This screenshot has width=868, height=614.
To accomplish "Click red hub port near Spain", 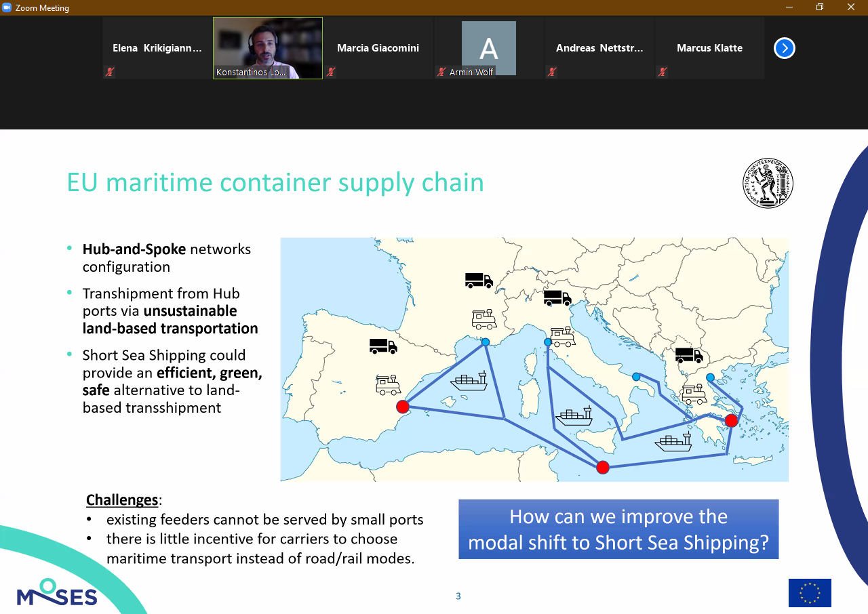I will pos(402,407).
